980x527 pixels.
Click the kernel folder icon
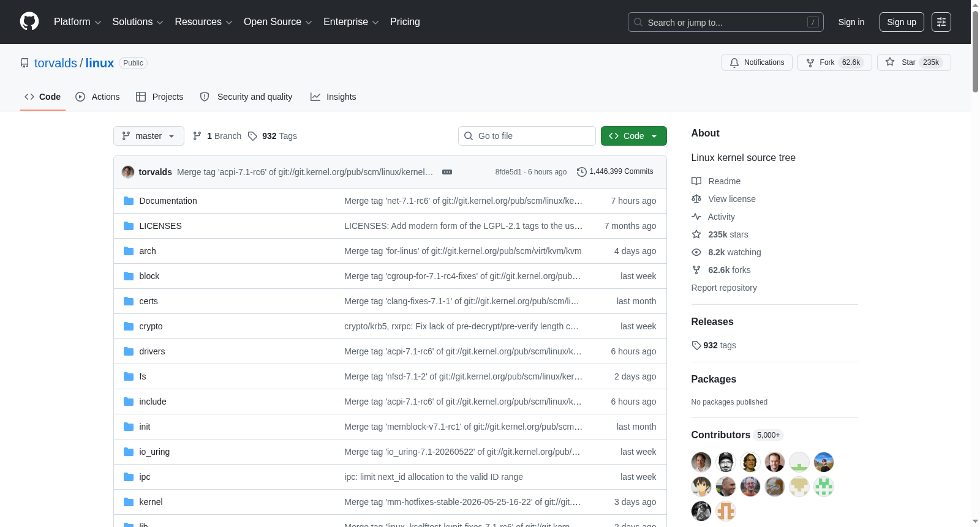[x=129, y=502]
